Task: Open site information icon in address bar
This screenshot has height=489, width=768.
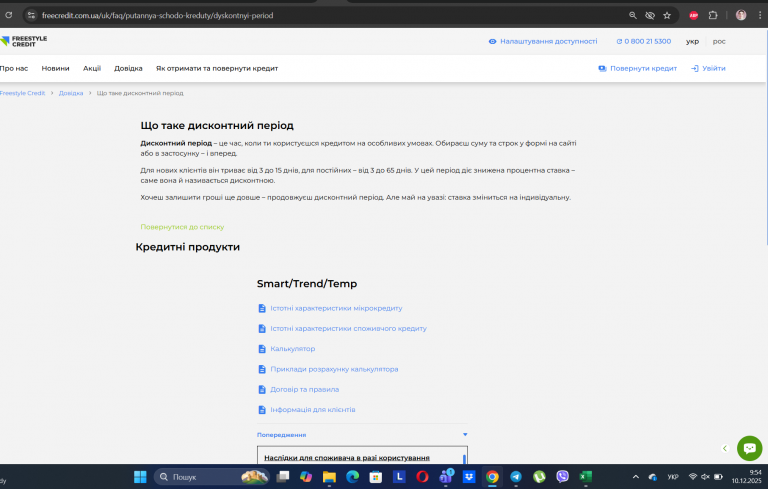Action: [31, 15]
